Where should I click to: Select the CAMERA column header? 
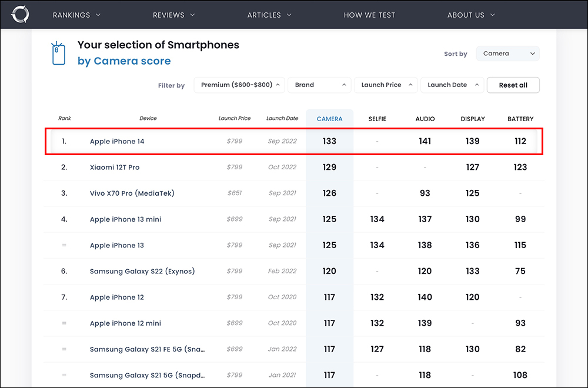click(330, 119)
